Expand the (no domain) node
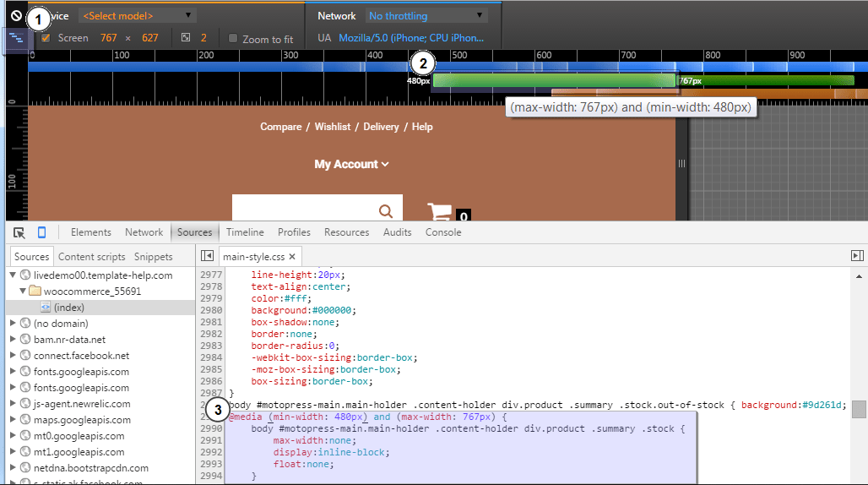The height and width of the screenshot is (485, 868). [13, 323]
